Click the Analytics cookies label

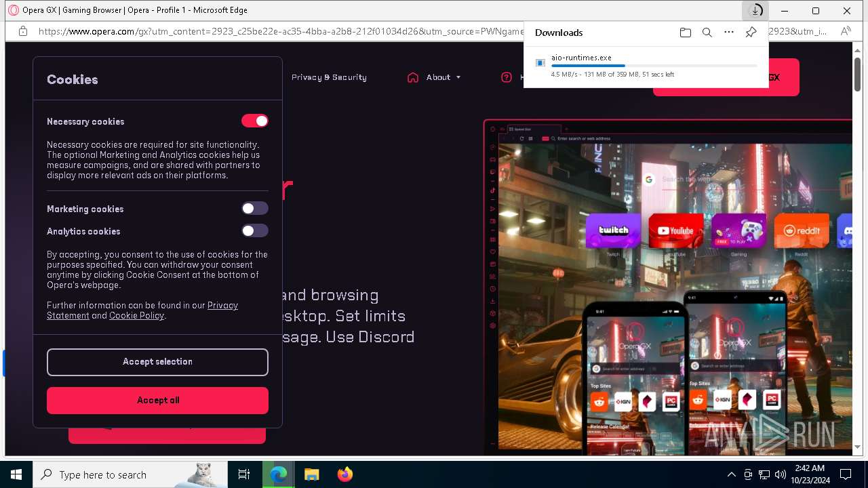click(x=83, y=231)
